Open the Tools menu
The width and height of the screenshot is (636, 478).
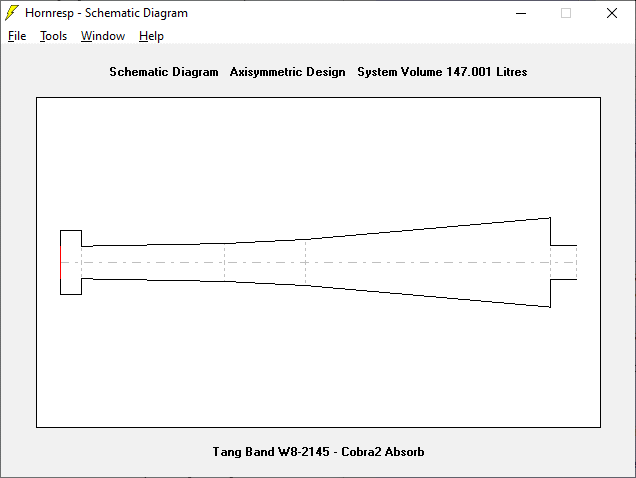pyautogui.click(x=53, y=36)
